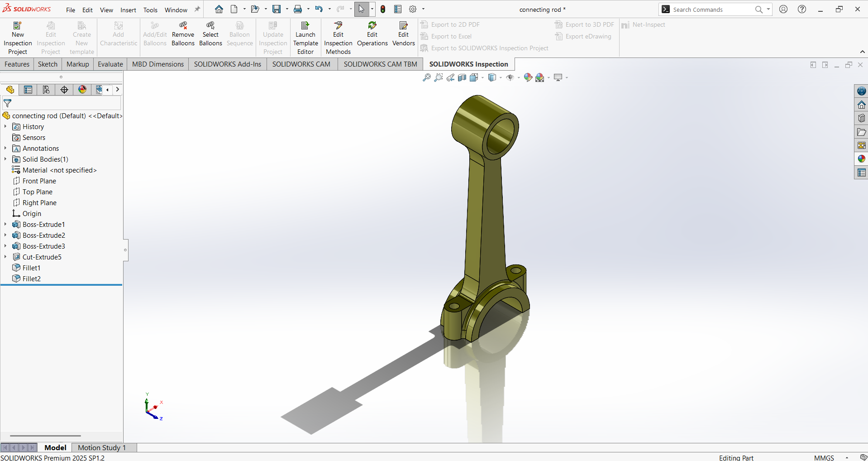Click the New Inspection Project icon
868x461 pixels.
click(x=18, y=26)
